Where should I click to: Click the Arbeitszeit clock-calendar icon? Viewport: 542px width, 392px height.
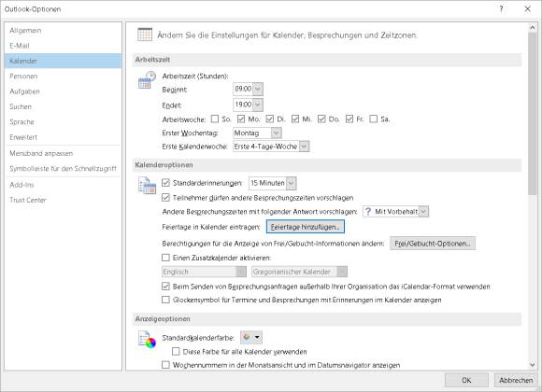click(x=147, y=80)
